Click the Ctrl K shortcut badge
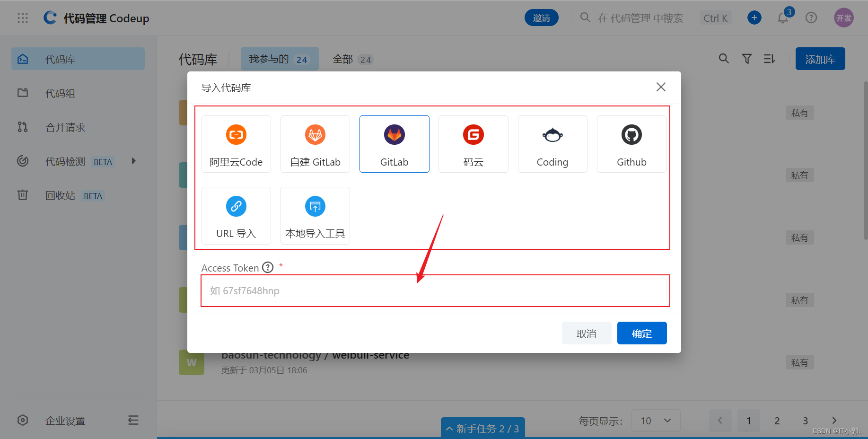Screen dimensions: 868x439 point(716,18)
